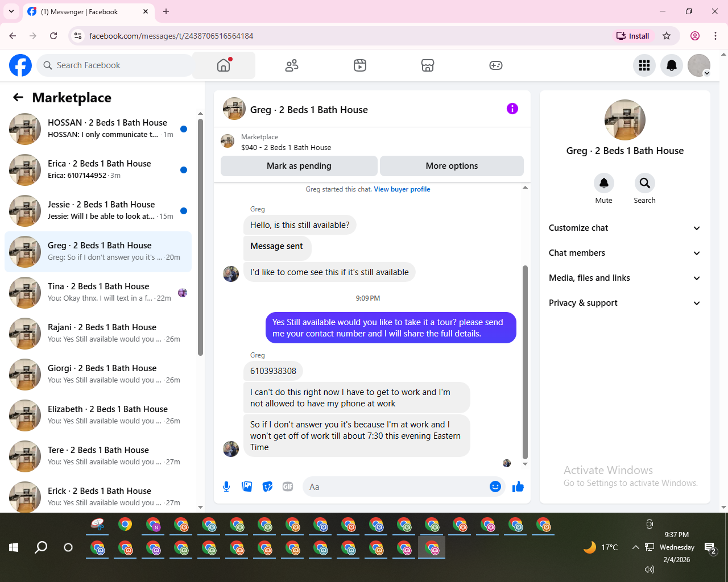Open the Facebook Home icon
The width and height of the screenshot is (728, 582).
(x=224, y=65)
